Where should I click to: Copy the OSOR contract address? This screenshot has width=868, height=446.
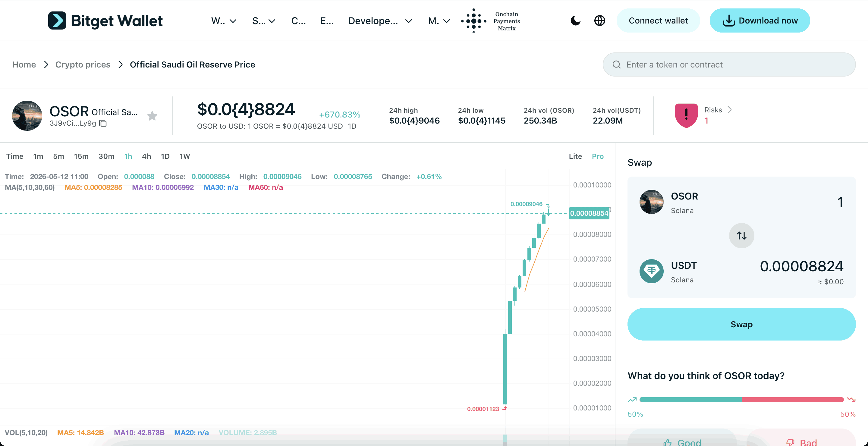(103, 123)
